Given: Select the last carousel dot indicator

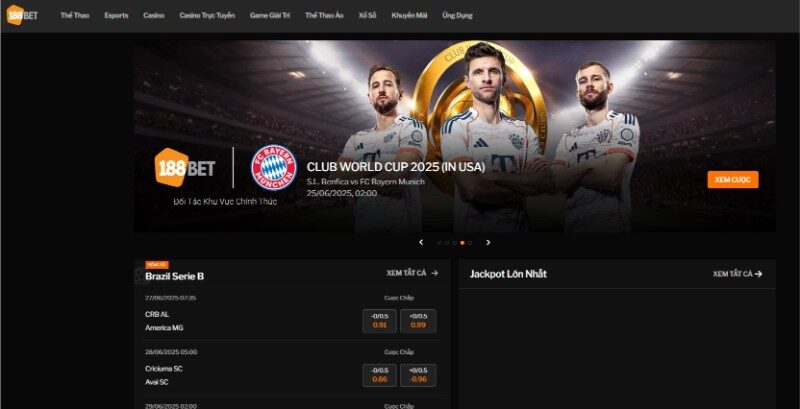Looking at the screenshot, I should click(x=470, y=243).
